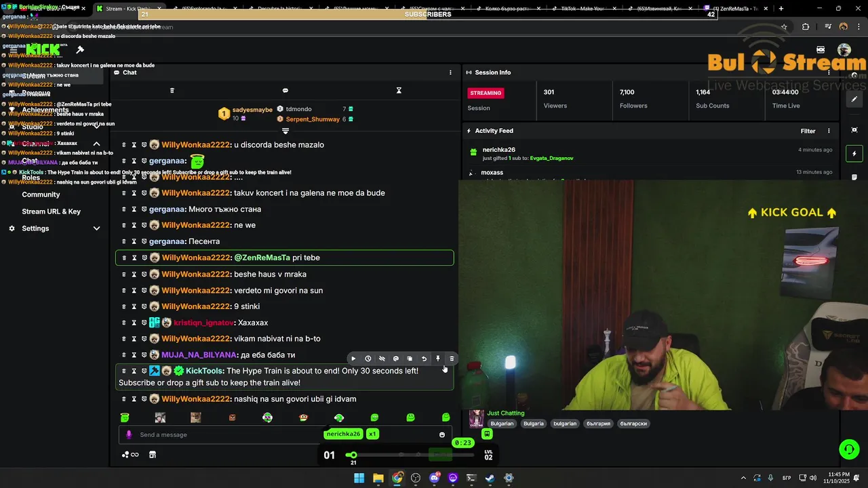Click the purple microphone icon in message field

pos(129,435)
